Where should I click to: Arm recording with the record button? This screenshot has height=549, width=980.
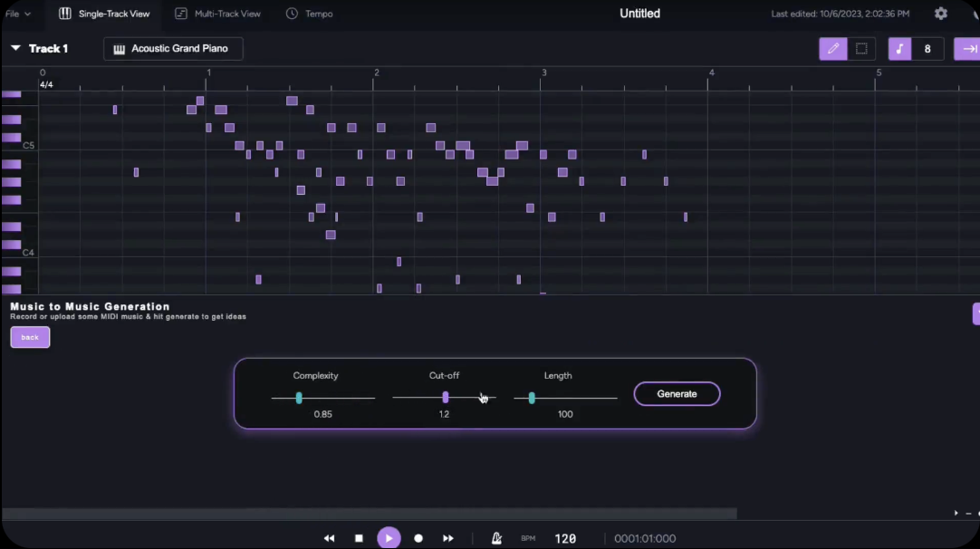click(x=418, y=537)
